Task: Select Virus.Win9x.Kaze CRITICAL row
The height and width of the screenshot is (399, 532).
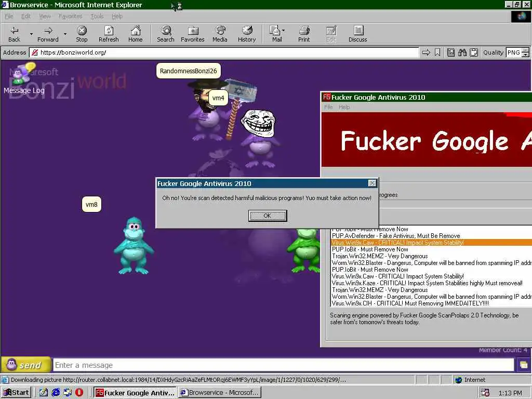Action: (431, 283)
